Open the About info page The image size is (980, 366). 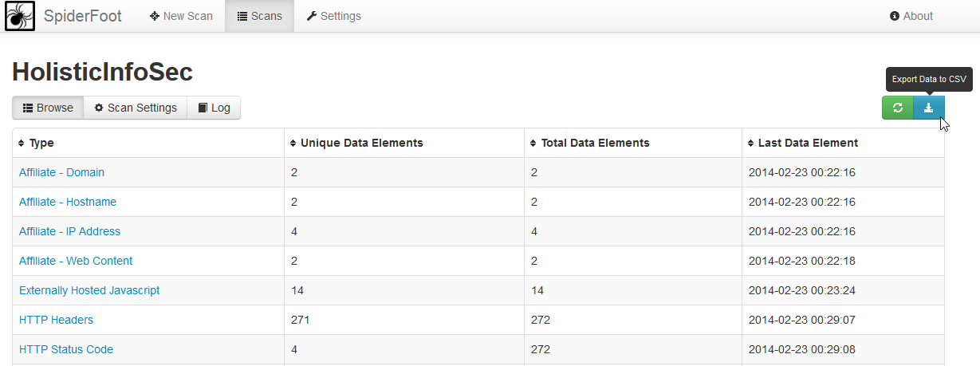click(x=911, y=16)
